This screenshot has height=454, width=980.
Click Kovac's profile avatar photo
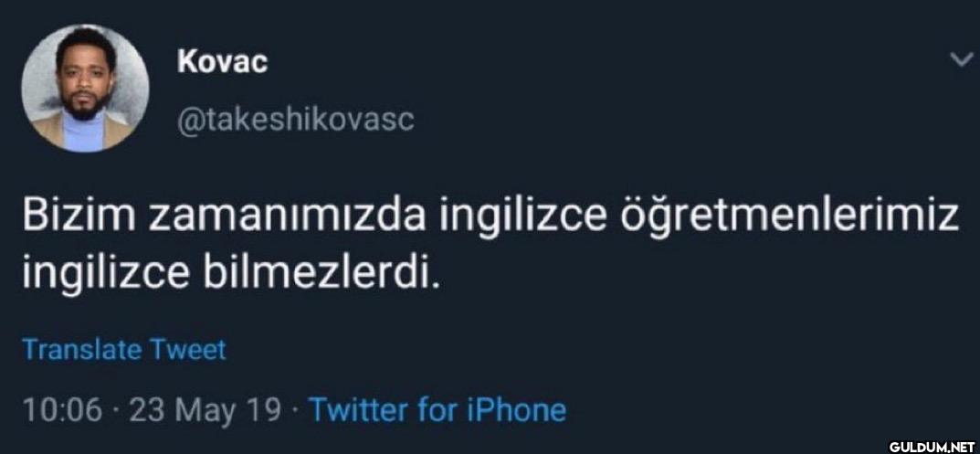tap(84, 88)
